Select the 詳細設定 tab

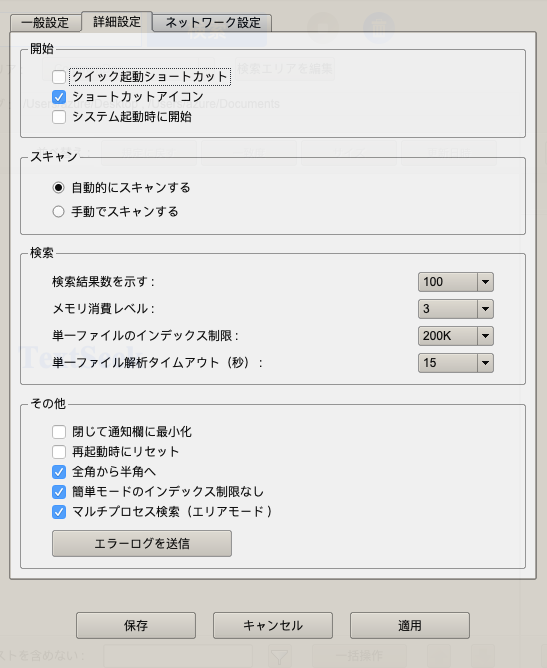[x=117, y=22]
